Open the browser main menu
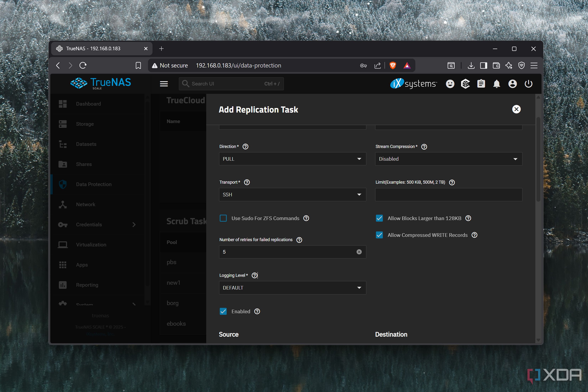The width and height of the screenshot is (588, 392). pos(534,66)
